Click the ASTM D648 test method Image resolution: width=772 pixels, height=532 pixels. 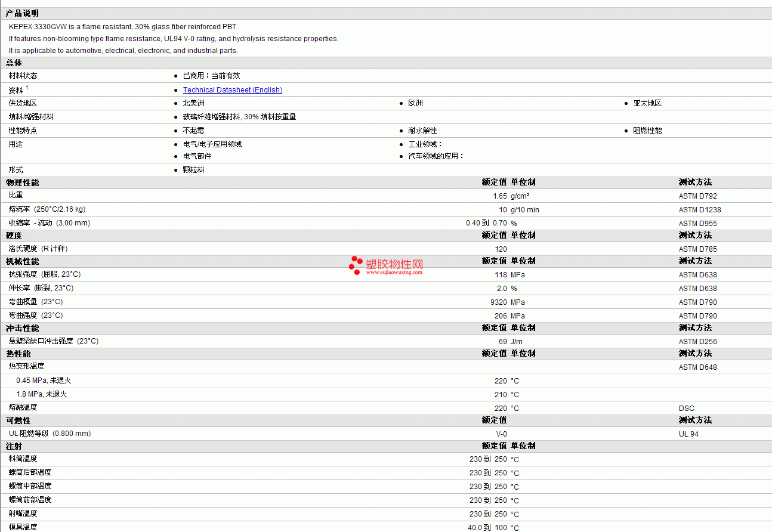click(x=698, y=367)
